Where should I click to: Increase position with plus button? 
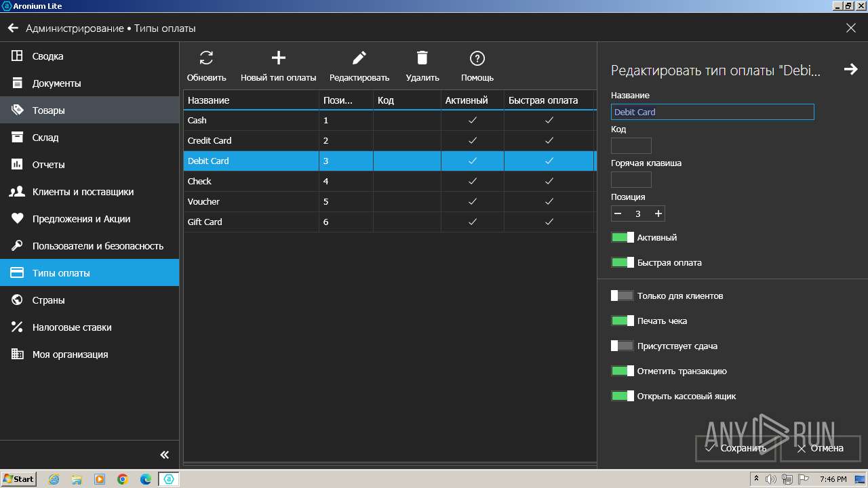658,213
